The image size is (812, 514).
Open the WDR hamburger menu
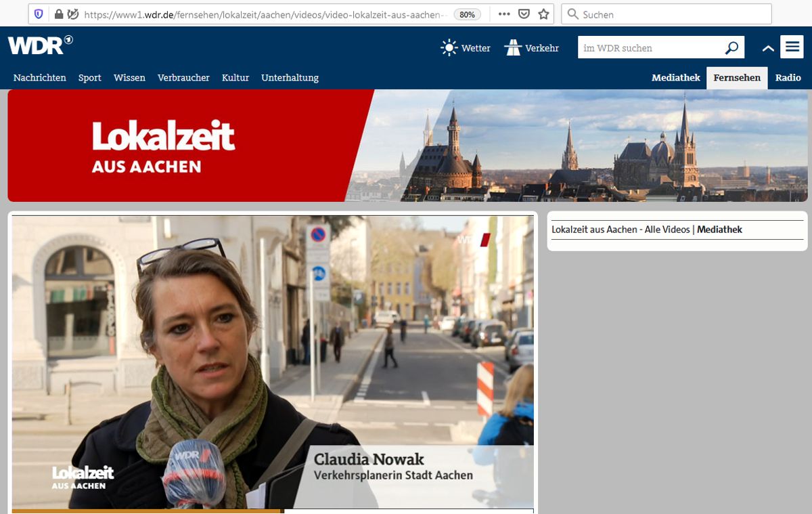pyautogui.click(x=792, y=47)
